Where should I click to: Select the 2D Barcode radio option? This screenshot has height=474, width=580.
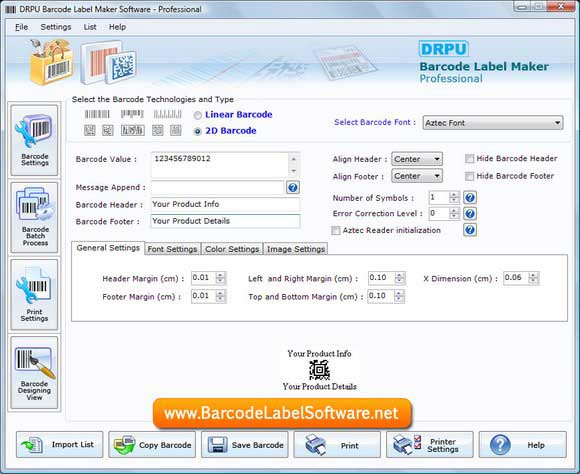[x=198, y=131]
